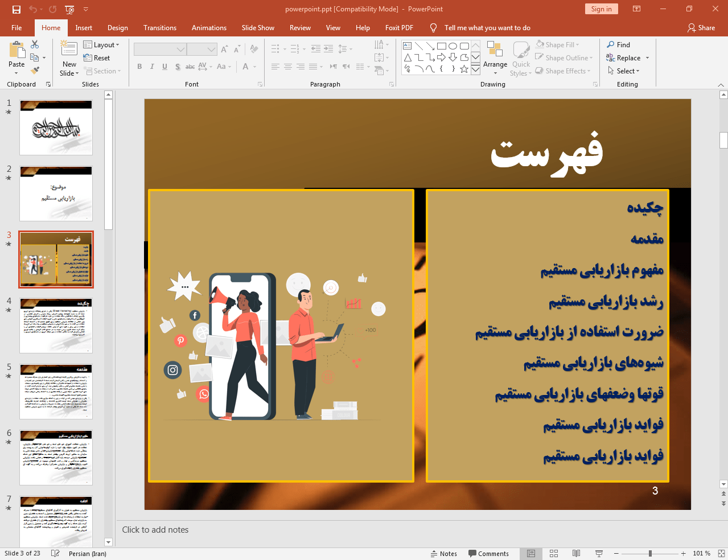The width and height of the screenshot is (728, 560).
Task: Toggle the Notes pane
Action: click(443, 553)
